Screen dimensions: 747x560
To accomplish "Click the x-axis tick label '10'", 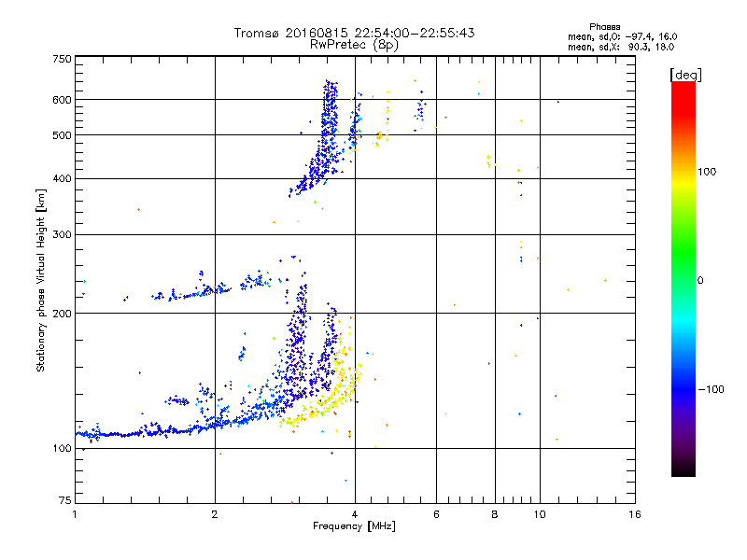I will click(x=540, y=514).
